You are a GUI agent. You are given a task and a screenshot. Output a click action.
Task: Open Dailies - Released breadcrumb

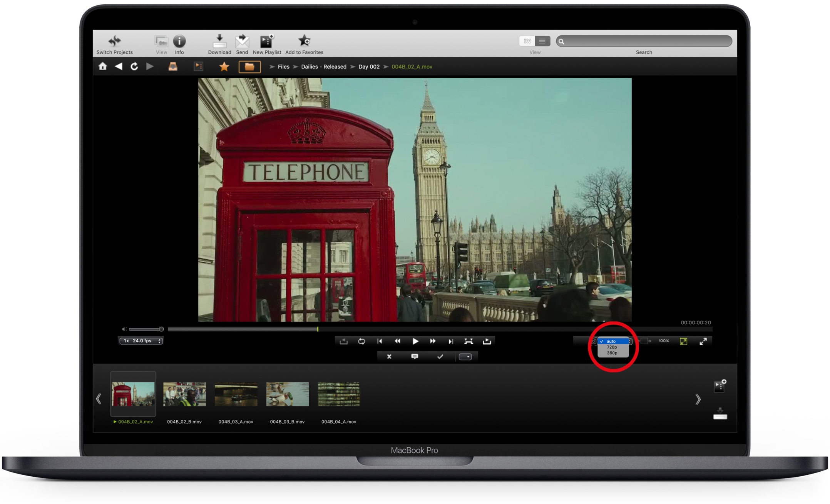pyautogui.click(x=323, y=67)
